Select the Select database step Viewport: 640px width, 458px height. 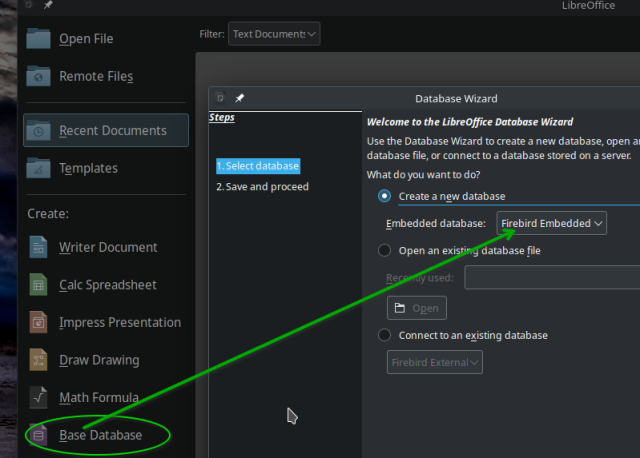click(258, 166)
